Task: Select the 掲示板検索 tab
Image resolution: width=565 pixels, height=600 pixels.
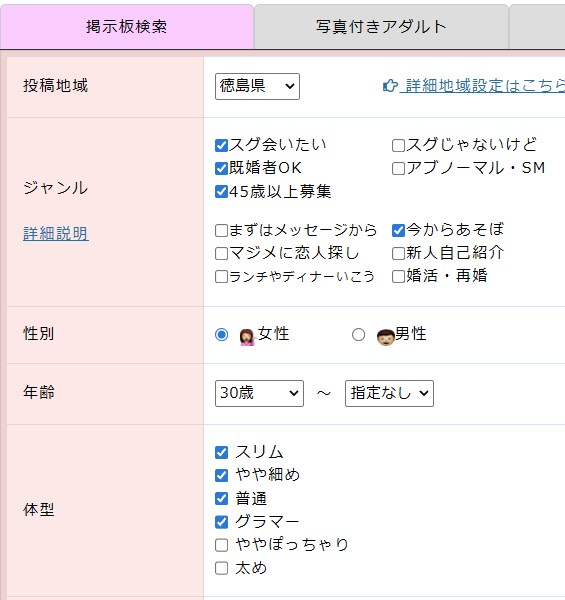Action: 127,26
